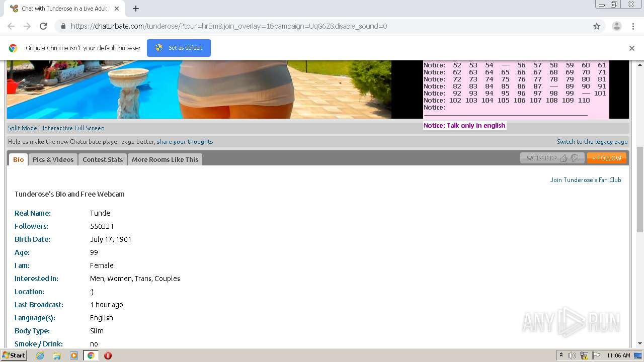
Task: Show hidden tray icons arrow
Action: point(561,355)
